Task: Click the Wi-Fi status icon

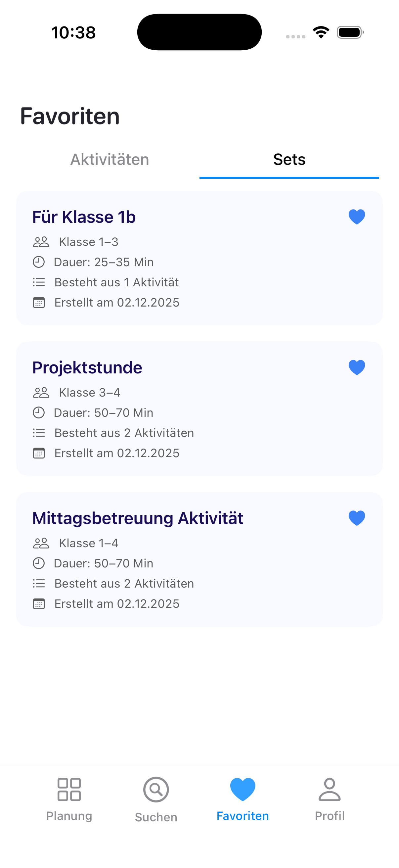Action: click(x=321, y=32)
